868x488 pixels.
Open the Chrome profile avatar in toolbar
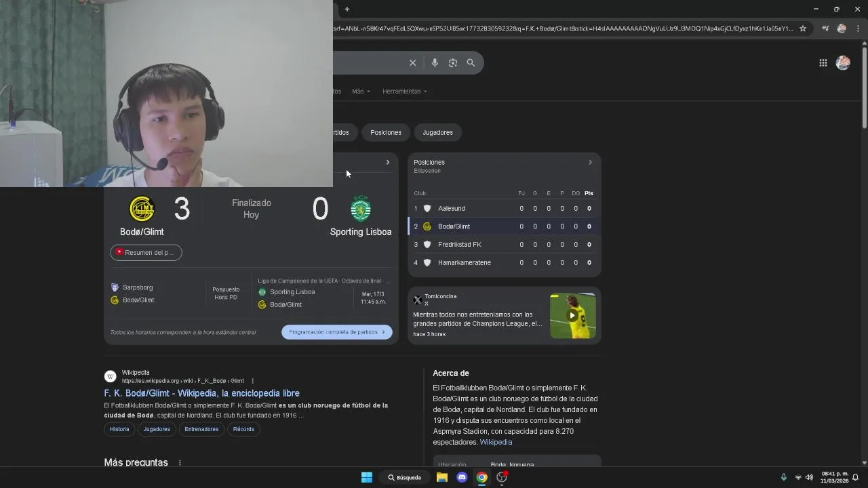(842, 28)
